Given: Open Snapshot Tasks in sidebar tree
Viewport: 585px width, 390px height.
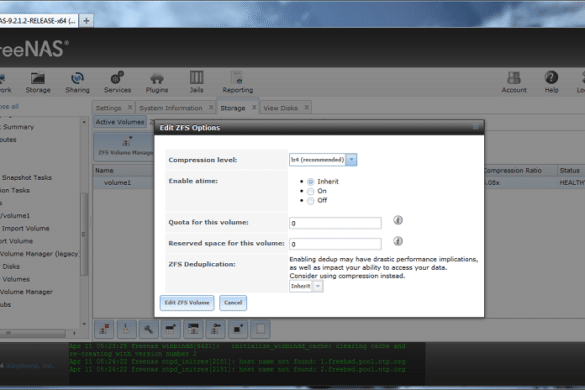Looking at the screenshot, I should tap(27, 178).
